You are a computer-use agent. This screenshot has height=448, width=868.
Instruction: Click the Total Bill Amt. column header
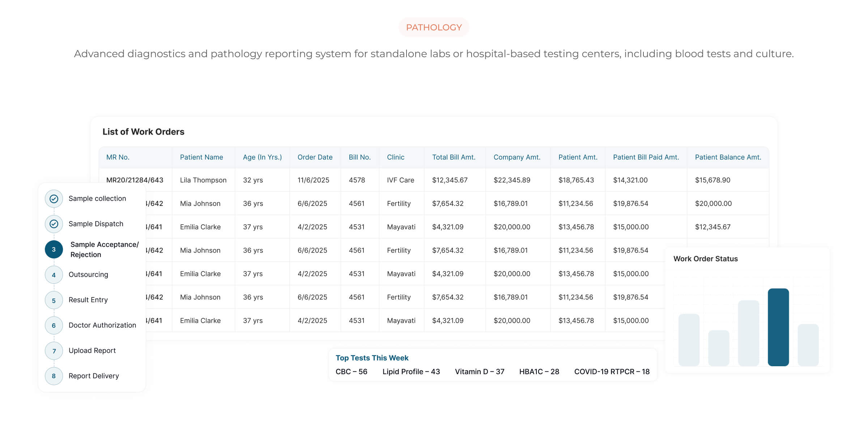(454, 157)
